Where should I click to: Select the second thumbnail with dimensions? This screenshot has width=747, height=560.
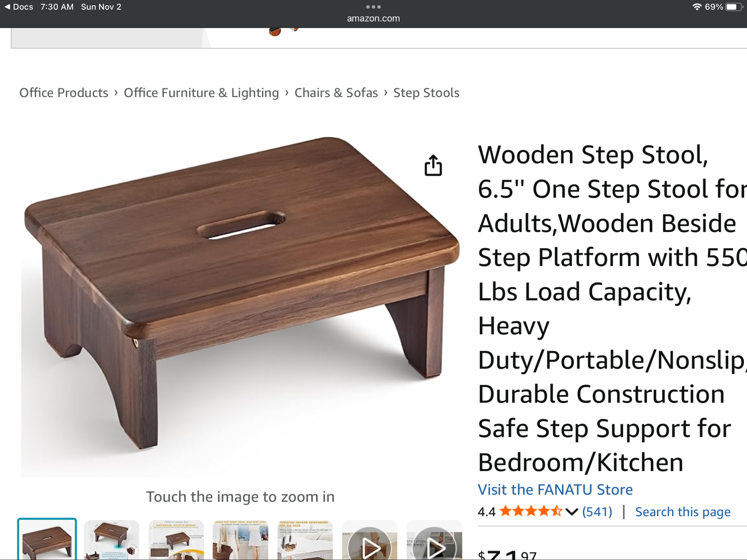(x=111, y=540)
